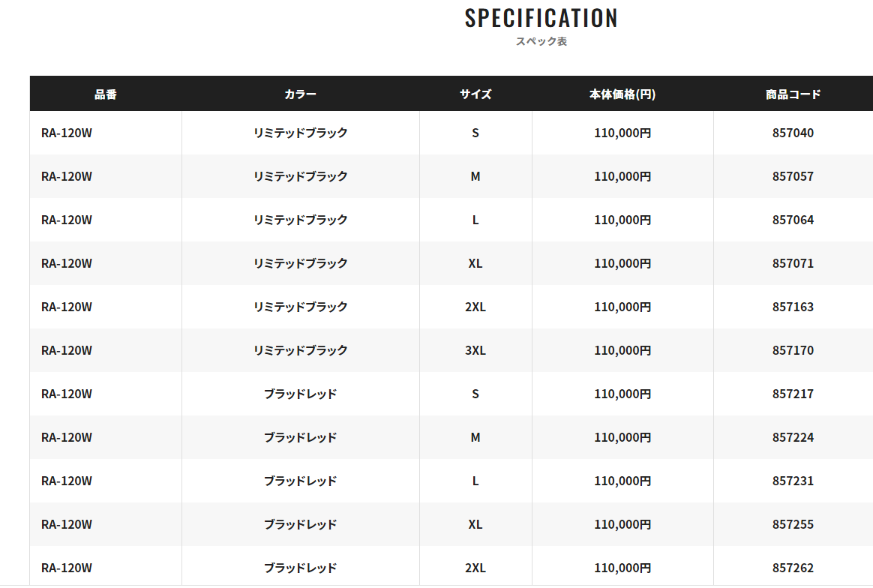Click product code 857040
This screenshot has height=588, width=873.
(x=793, y=133)
